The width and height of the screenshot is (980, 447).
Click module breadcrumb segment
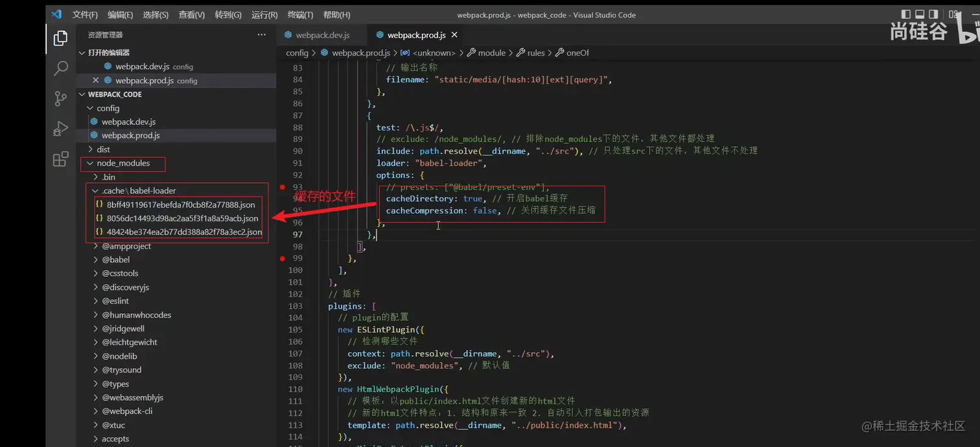486,53
